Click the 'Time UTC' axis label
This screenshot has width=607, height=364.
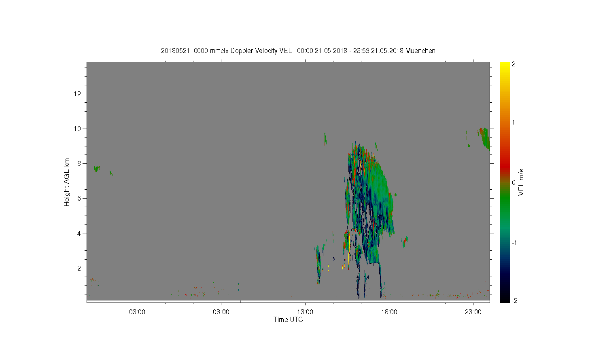(288, 320)
